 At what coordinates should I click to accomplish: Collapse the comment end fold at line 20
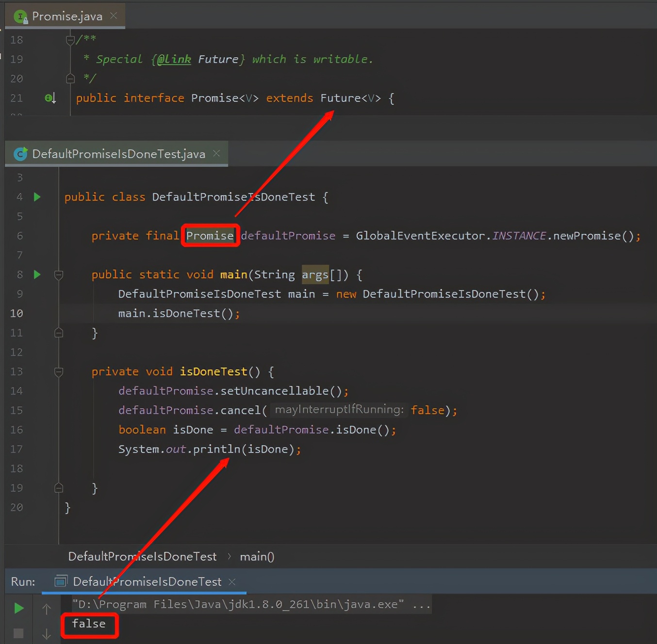[70, 78]
